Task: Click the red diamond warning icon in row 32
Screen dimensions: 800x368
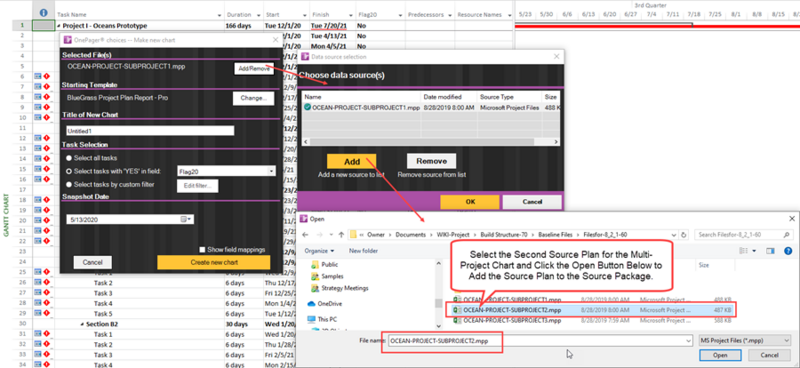Action: click(x=45, y=344)
